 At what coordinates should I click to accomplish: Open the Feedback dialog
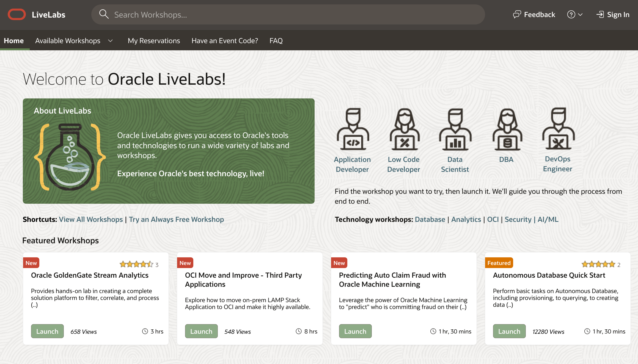(x=534, y=15)
